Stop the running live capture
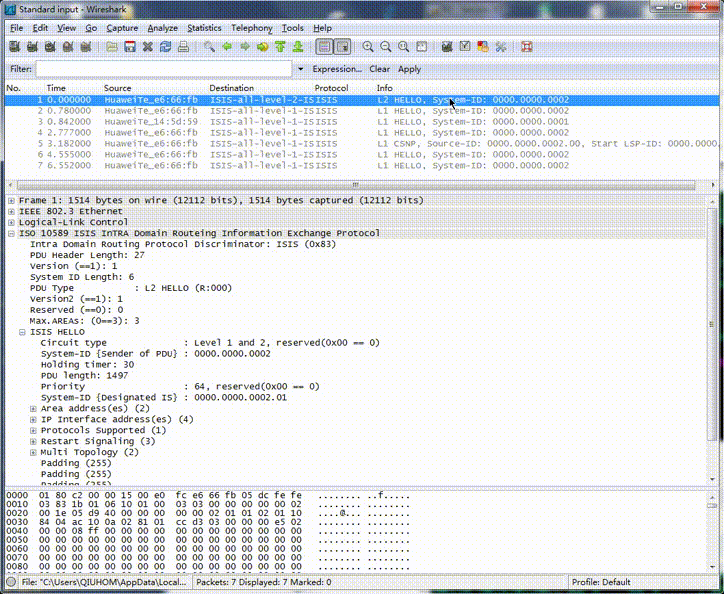The height and width of the screenshot is (594, 724). tap(68, 47)
